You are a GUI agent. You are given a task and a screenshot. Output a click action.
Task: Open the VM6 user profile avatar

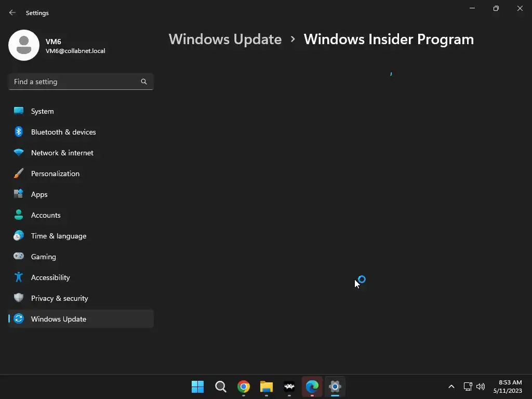click(24, 45)
